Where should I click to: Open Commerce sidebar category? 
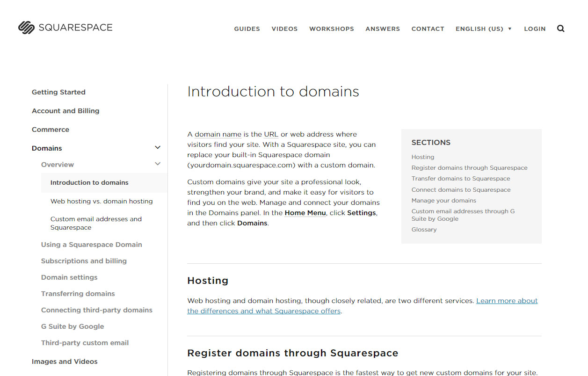coord(51,130)
